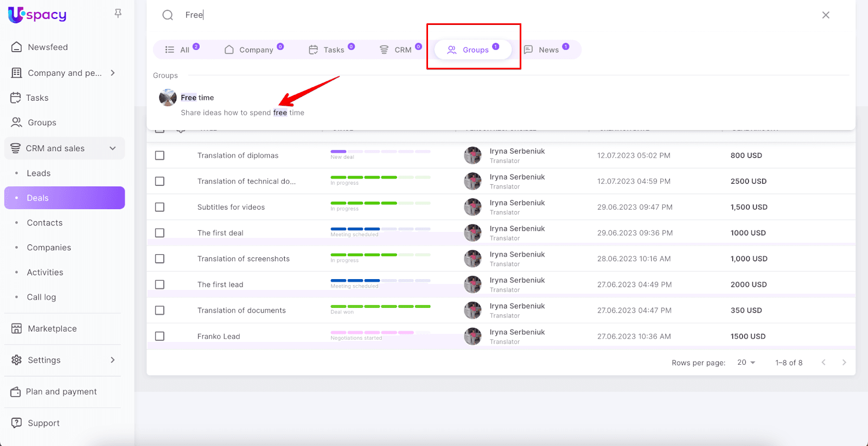The image size is (868, 446).
Task: Click stage bar of The first deal
Action: (380, 229)
